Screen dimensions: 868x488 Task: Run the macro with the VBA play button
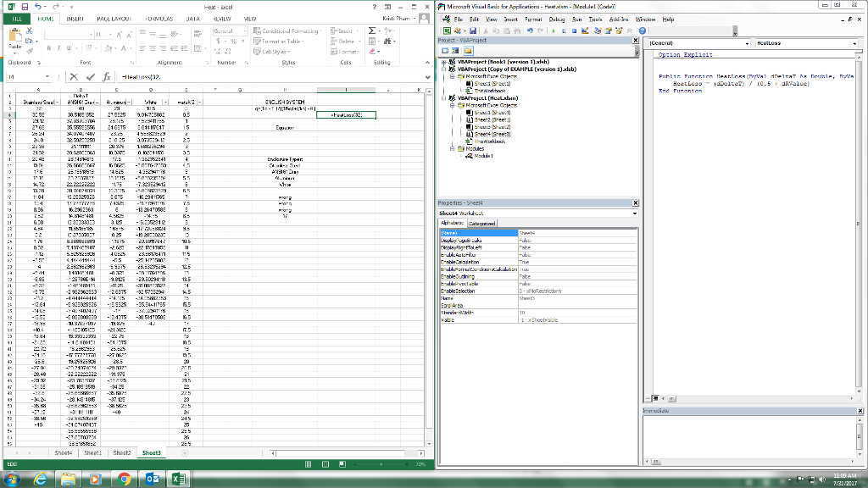[554, 30]
